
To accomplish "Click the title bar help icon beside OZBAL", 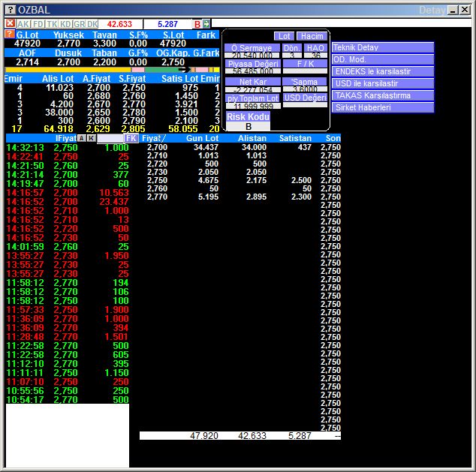I will tap(11, 10).
